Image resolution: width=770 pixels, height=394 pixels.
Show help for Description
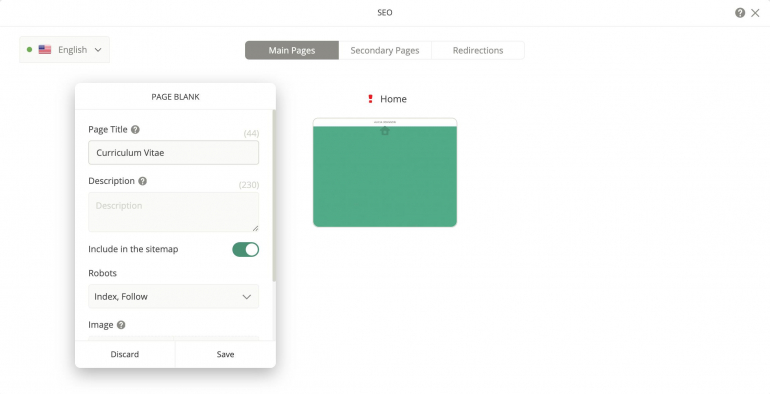click(142, 181)
